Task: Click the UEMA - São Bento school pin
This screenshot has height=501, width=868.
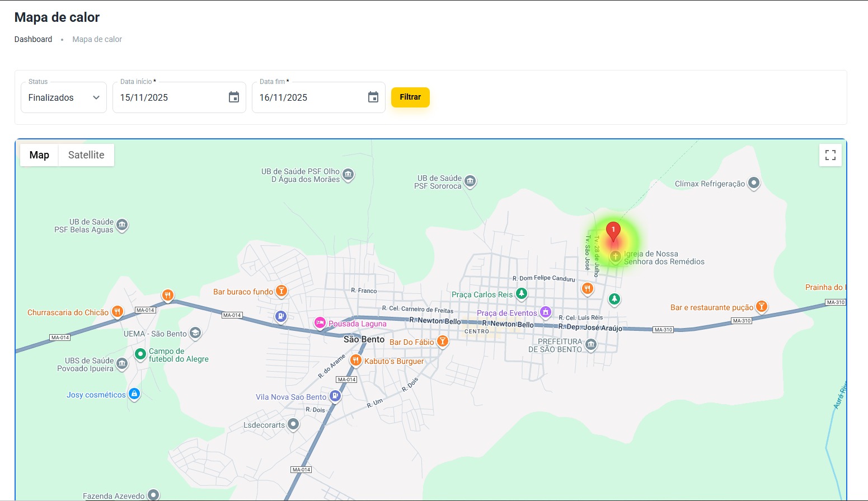Action: pos(195,334)
